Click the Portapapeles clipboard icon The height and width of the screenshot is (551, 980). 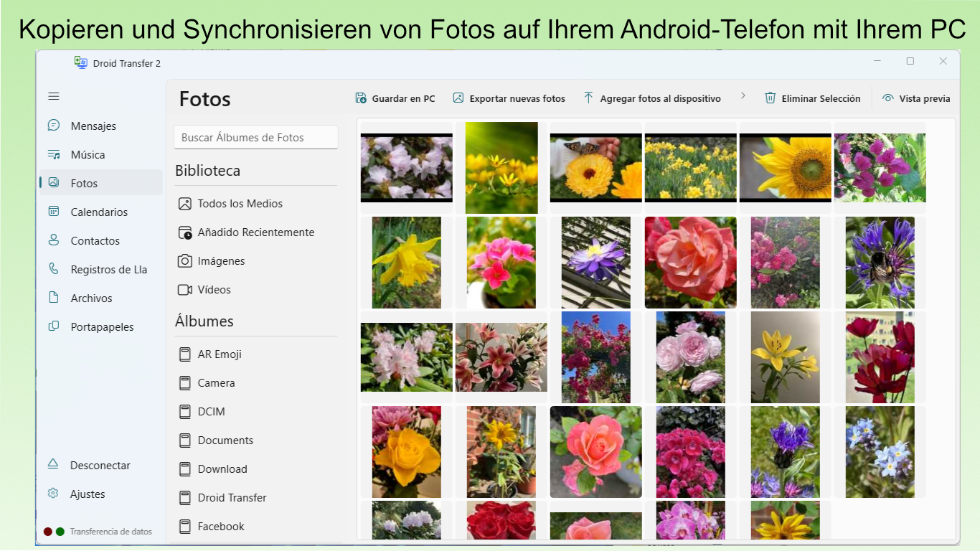point(53,326)
